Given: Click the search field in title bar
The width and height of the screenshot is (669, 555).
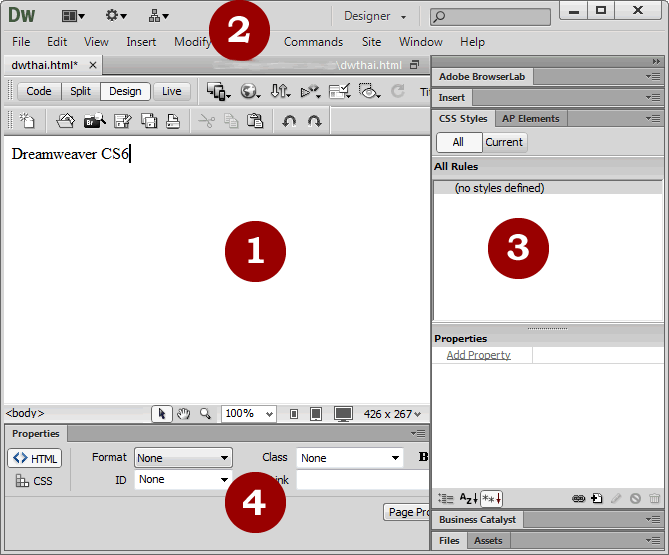Looking at the screenshot, I should (x=490, y=17).
